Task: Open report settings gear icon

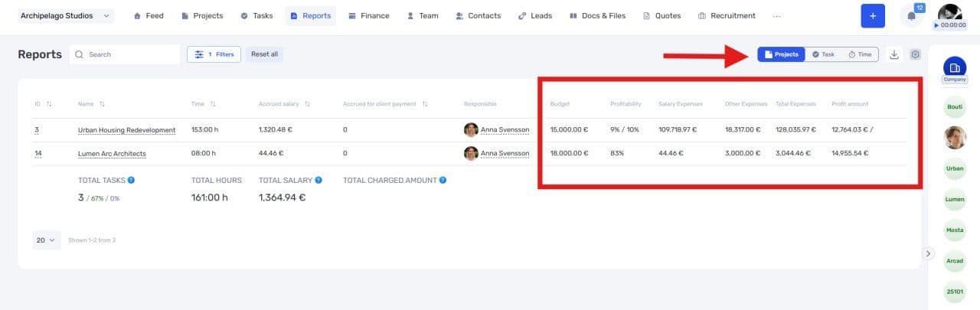Action: [x=915, y=54]
